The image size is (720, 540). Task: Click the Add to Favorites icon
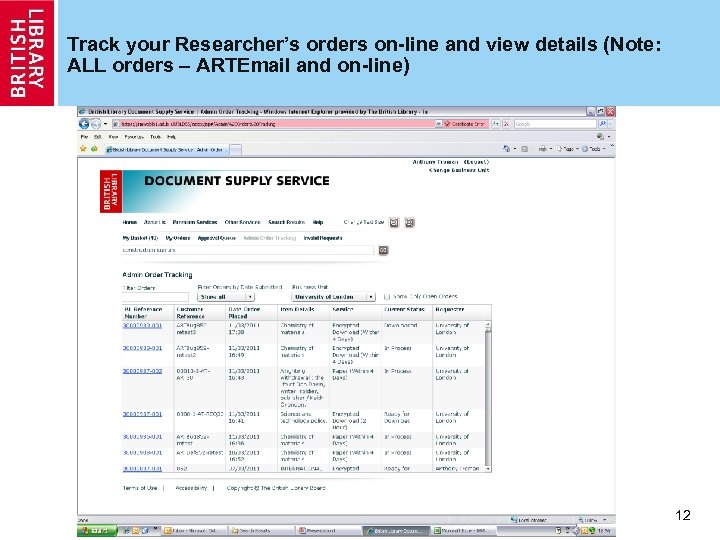[94, 149]
